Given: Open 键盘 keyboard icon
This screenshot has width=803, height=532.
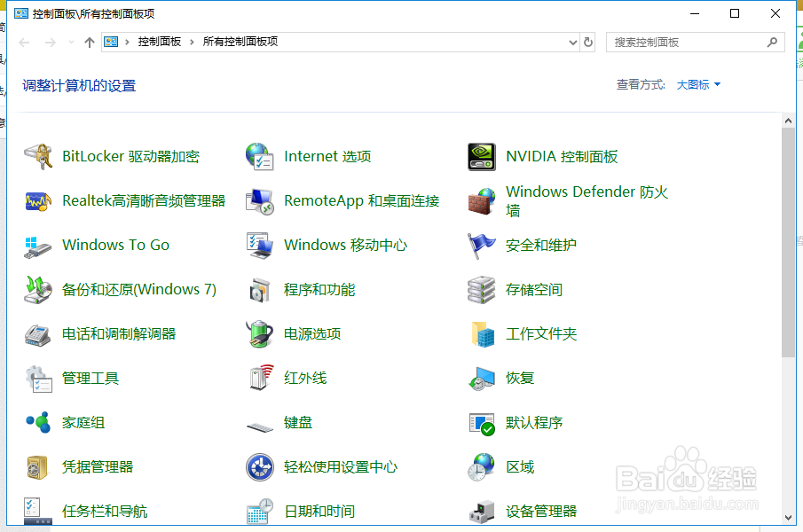Looking at the screenshot, I should point(260,426).
